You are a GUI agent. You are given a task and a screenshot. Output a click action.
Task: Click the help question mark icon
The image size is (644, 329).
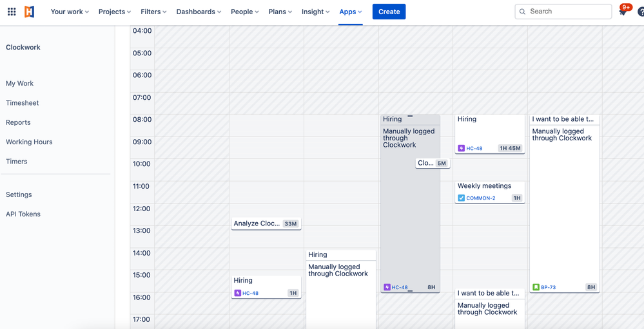[641, 12]
